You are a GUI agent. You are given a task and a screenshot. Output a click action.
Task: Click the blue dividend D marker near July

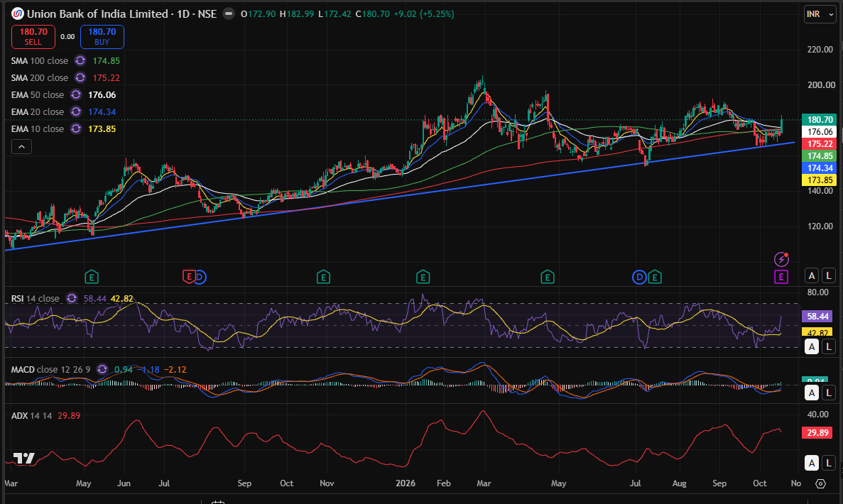point(639,278)
